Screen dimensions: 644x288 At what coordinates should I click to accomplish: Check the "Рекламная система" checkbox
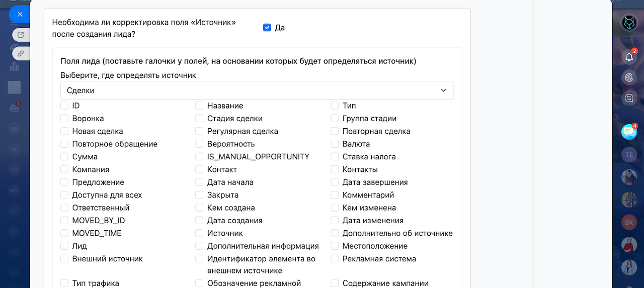[335, 259]
